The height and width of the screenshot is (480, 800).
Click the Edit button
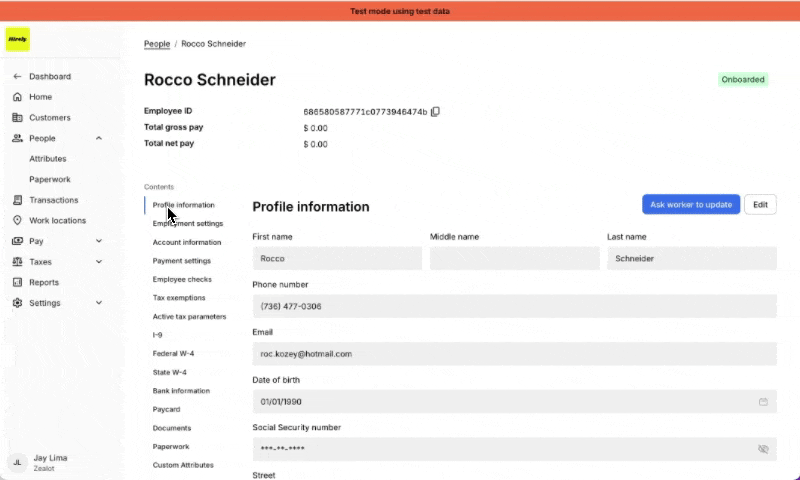[x=760, y=205]
